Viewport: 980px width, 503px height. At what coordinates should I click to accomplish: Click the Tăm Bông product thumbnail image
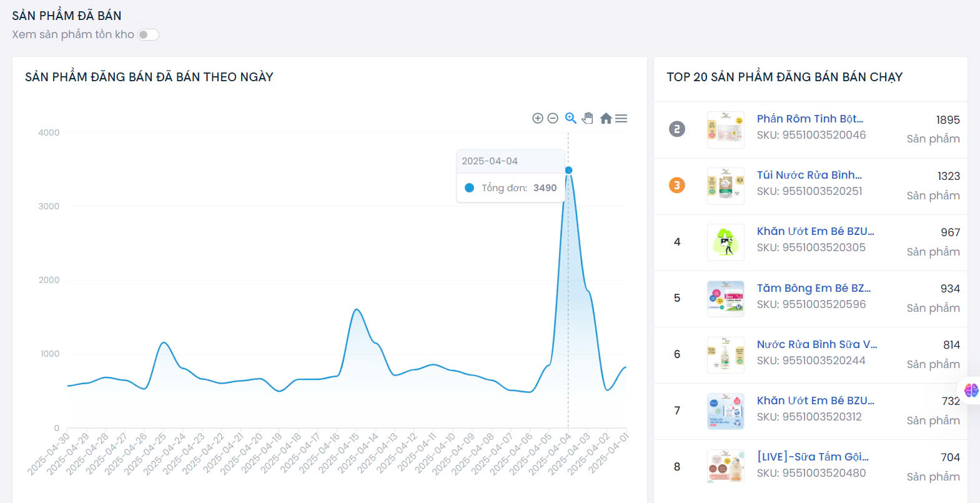[x=725, y=299]
